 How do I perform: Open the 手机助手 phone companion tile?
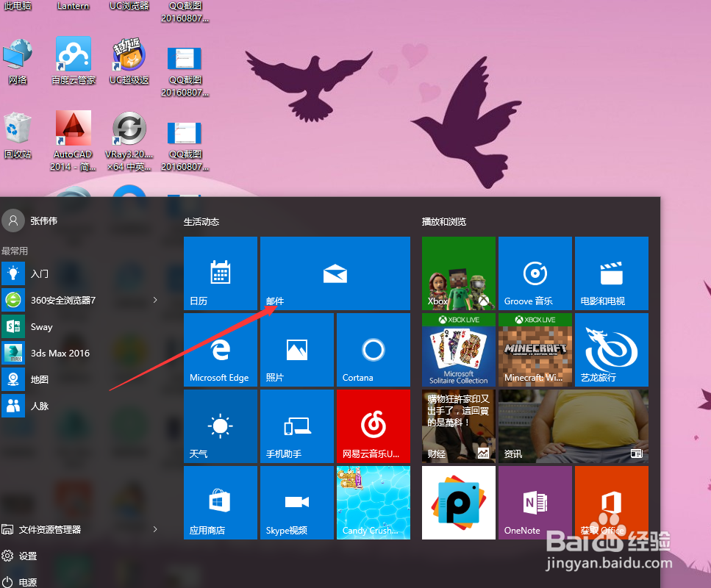297,426
